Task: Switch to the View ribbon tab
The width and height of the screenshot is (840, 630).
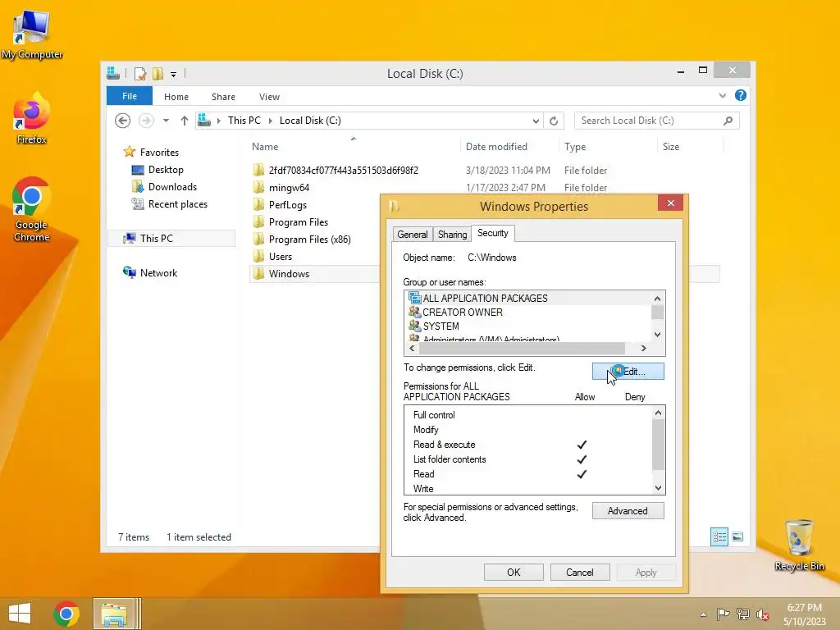Action: pos(269,97)
